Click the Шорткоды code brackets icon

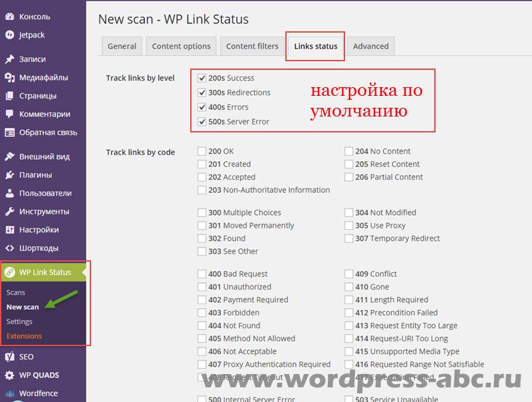point(10,248)
